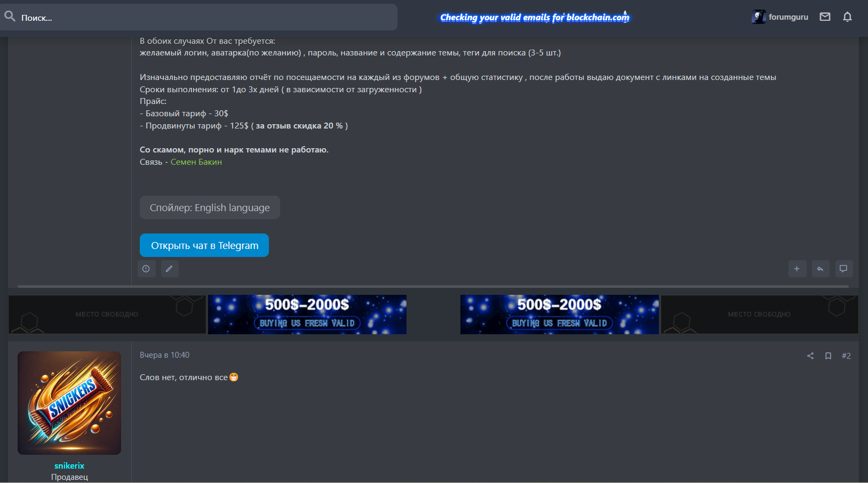Click the search magnifier icon

10,16
